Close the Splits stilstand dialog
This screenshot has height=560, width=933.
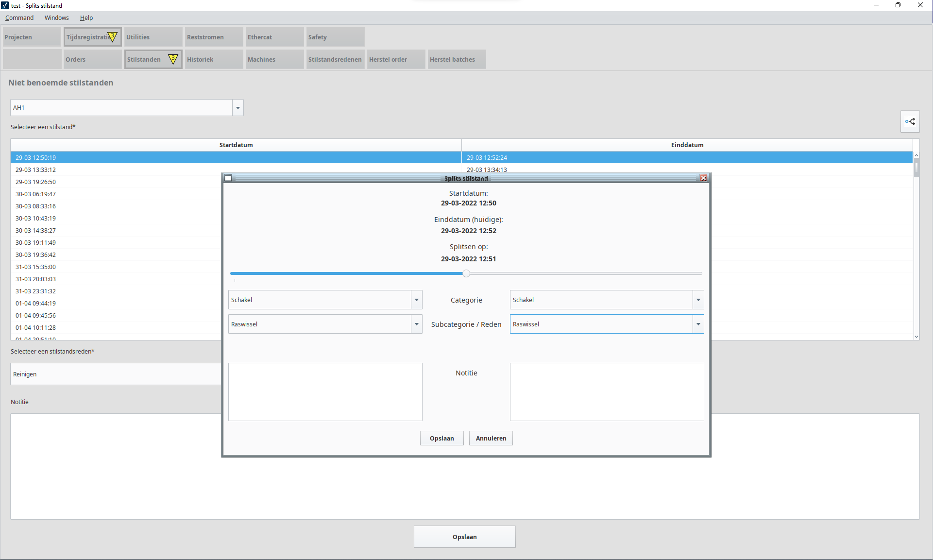click(703, 178)
